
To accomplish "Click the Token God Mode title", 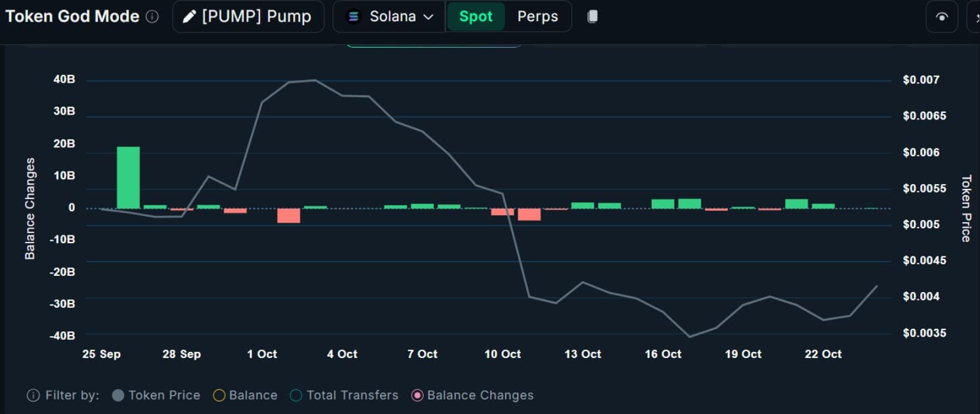I will [72, 17].
